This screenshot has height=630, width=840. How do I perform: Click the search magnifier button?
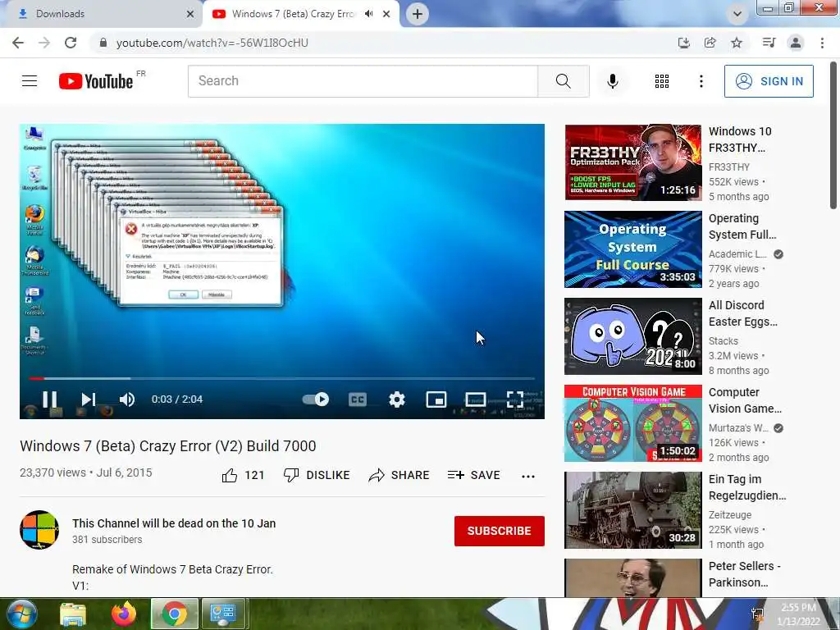pos(563,81)
